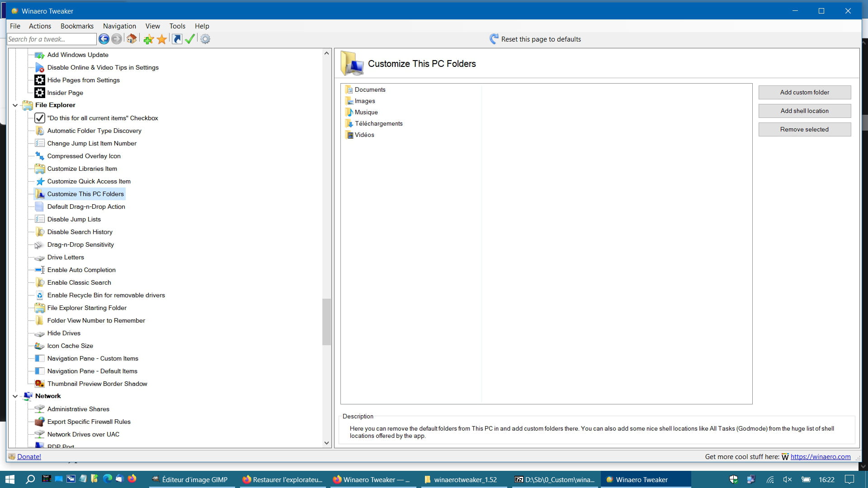This screenshot has width=868, height=488.
Task: Select the Musique folder icon
Action: (349, 112)
